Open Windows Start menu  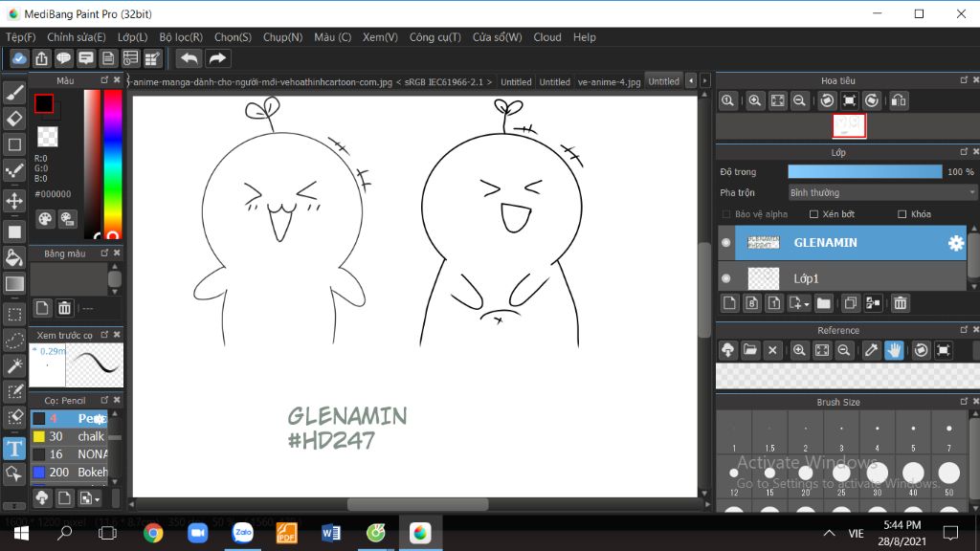click(21, 533)
